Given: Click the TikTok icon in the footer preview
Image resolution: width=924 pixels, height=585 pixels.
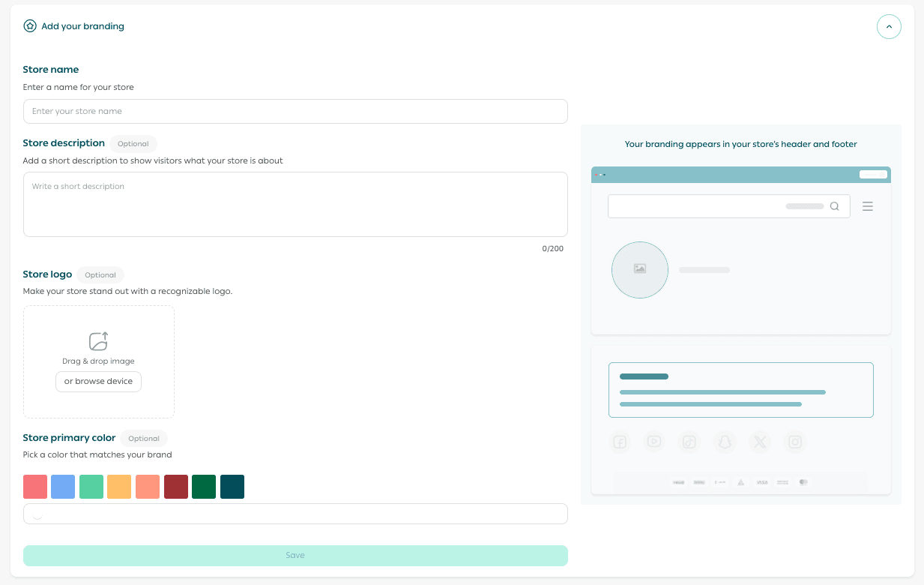Looking at the screenshot, I should [689, 442].
